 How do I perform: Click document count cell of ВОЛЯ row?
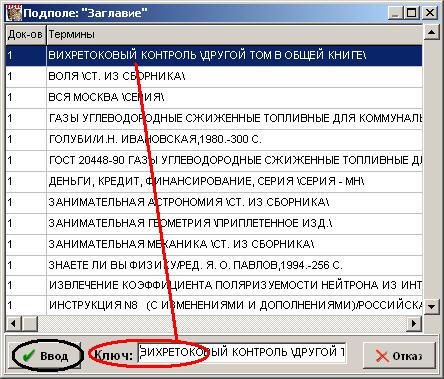pyautogui.click(x=26, y=76)
